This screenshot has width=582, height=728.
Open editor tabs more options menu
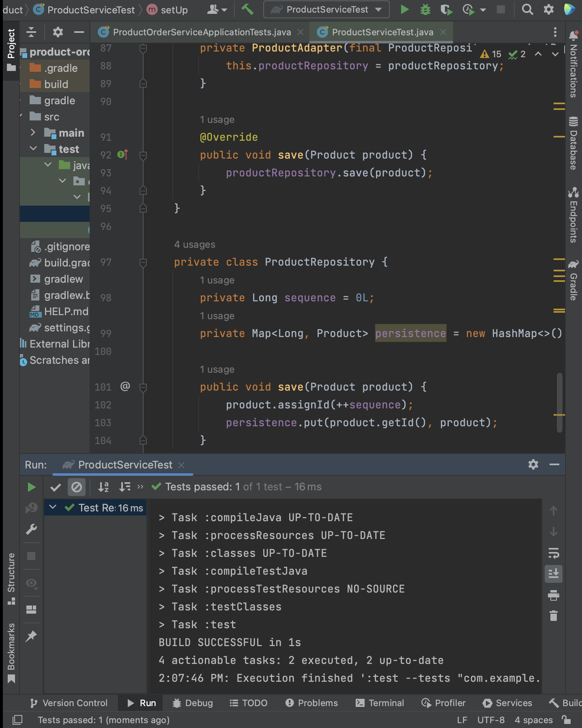pos(555,32)
